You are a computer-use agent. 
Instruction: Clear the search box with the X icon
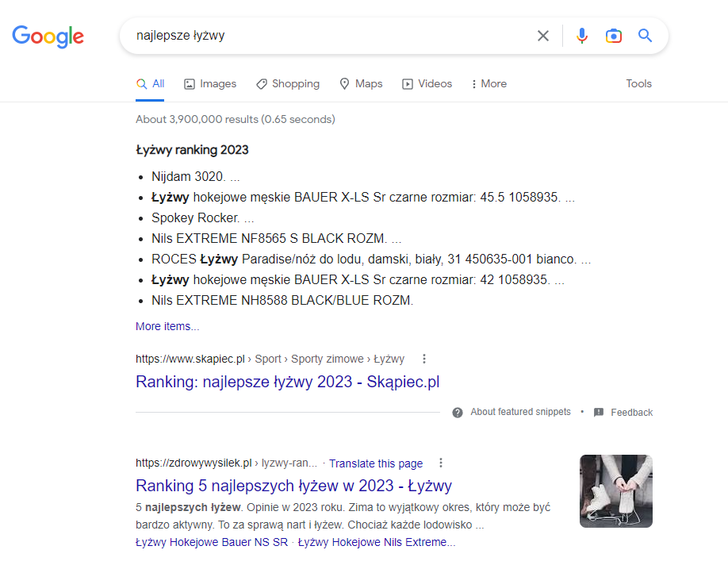pyautogui.click(x=542, y=36)
